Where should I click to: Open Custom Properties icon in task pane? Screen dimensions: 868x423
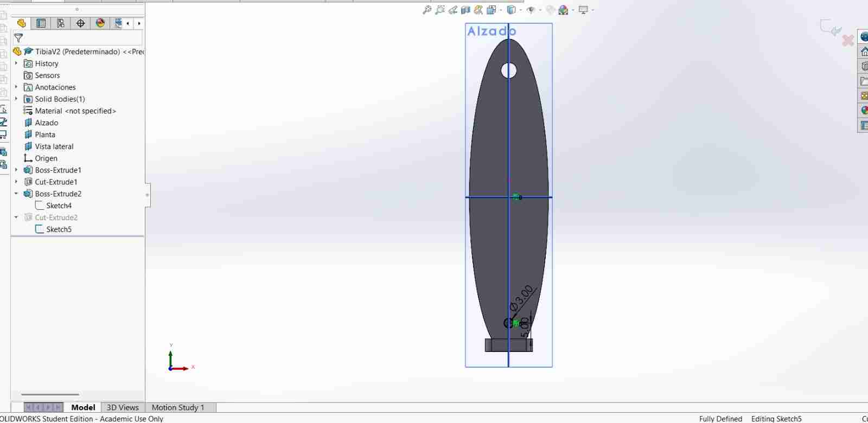tap(864, 125)
